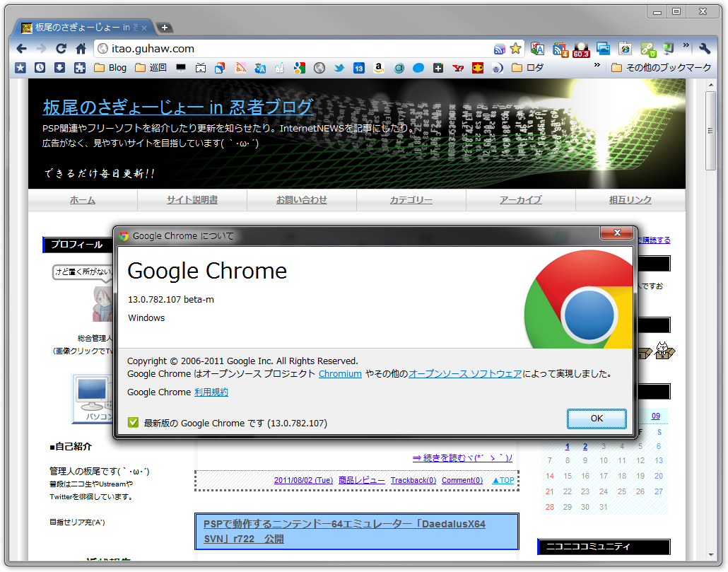Close the About Google Chrome dialog
Image resolution: width=728 pixels, height=572 pixels.
(617, 233)
